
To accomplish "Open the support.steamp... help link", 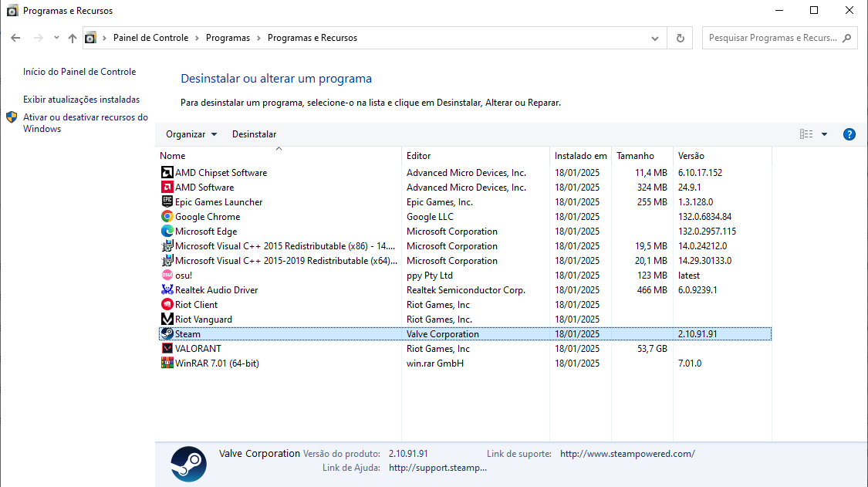I will 437,468.
